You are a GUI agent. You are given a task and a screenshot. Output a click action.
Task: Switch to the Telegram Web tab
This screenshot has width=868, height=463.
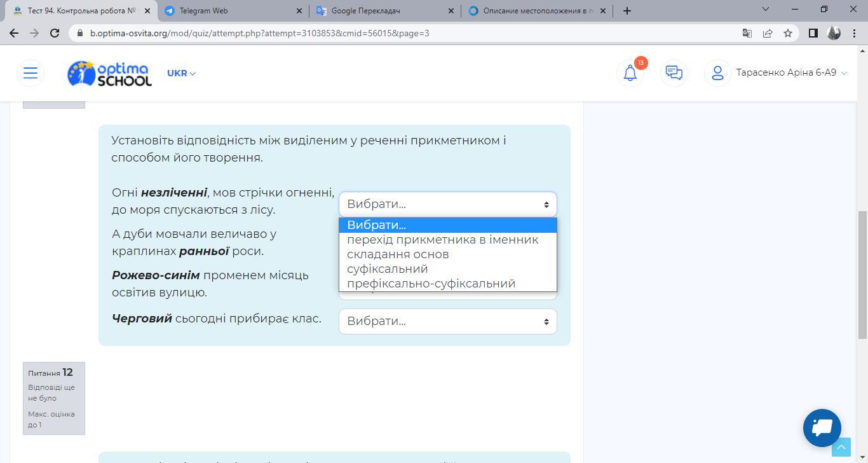click(x=232, y=10)
